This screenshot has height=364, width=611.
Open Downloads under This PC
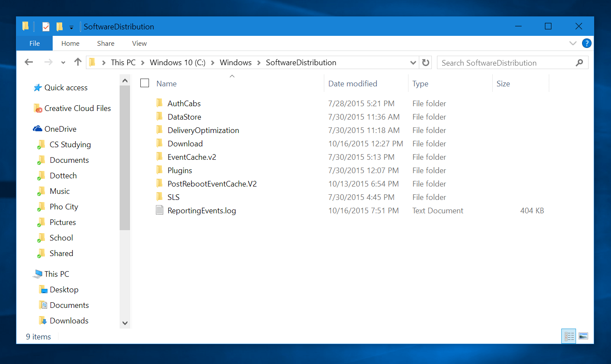[69, 321]
